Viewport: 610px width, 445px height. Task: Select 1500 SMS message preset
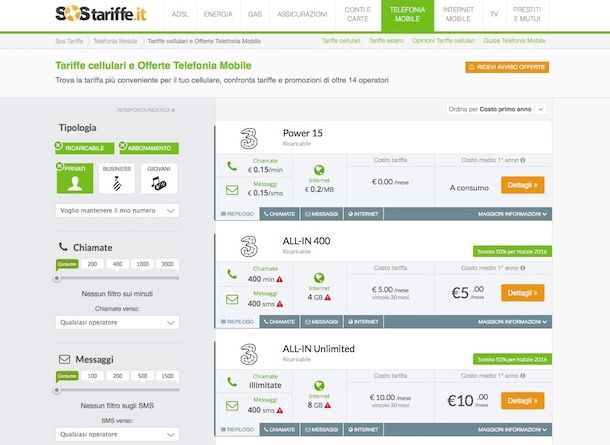[167, 376]
